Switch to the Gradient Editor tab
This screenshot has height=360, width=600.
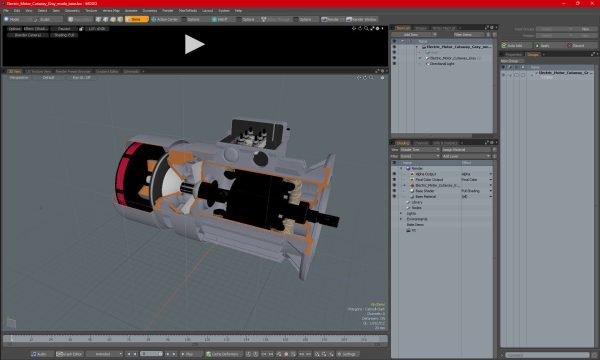click(x=107, y=72)
